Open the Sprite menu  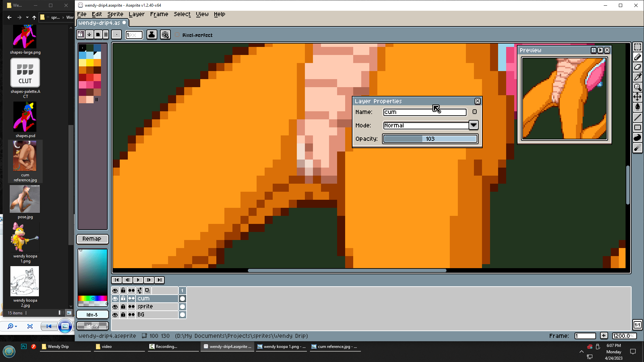(115, 14)
